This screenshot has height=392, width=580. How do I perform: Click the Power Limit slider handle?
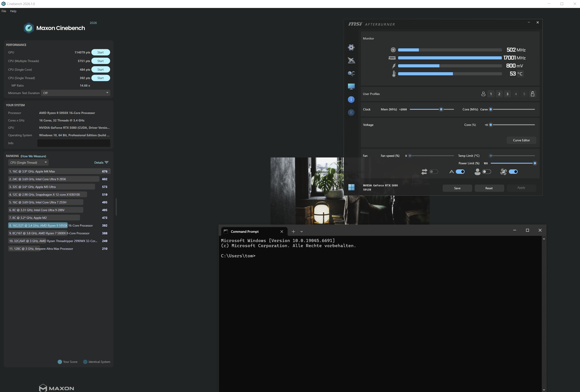[x=535, y=163]
